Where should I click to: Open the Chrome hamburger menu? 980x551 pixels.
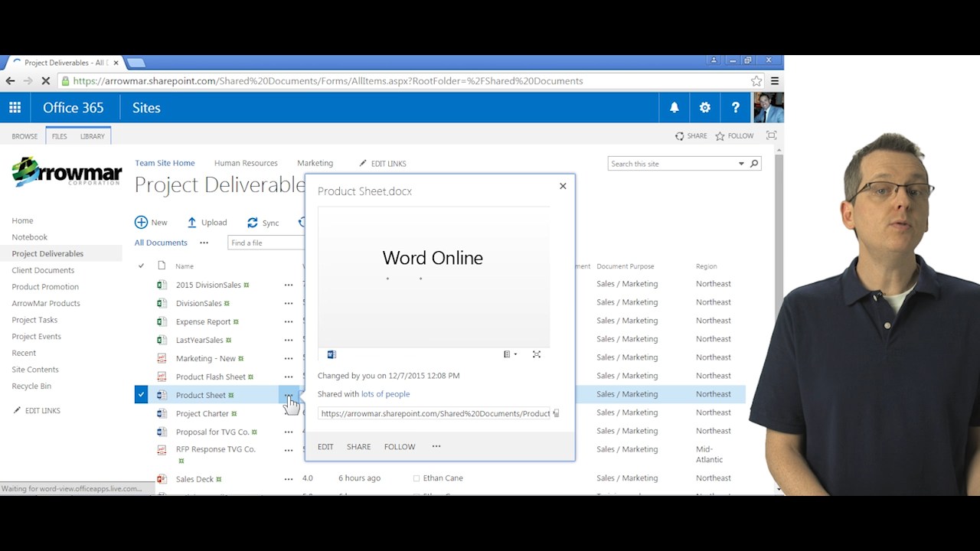click(775, 81)
